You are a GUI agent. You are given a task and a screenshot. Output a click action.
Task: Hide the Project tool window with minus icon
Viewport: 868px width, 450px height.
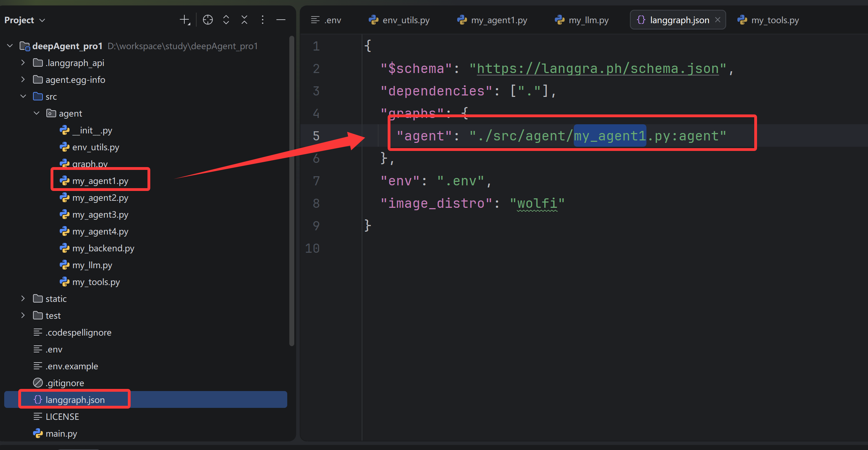pos(281,20)
